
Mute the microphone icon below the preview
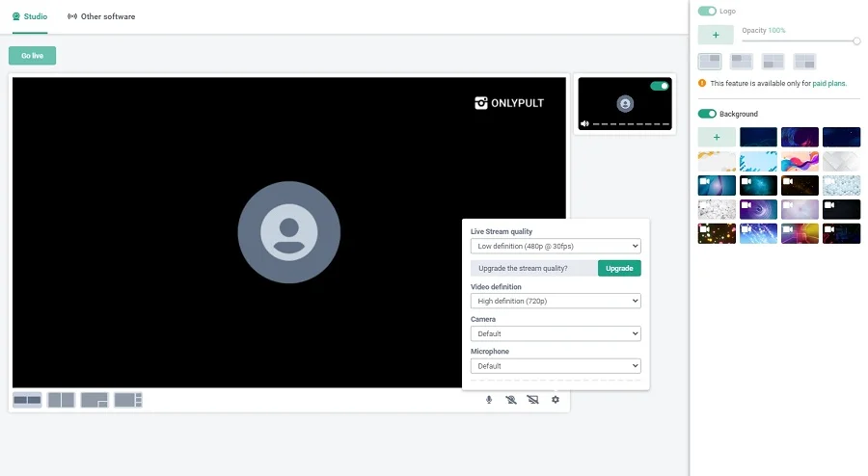point(489,400)
